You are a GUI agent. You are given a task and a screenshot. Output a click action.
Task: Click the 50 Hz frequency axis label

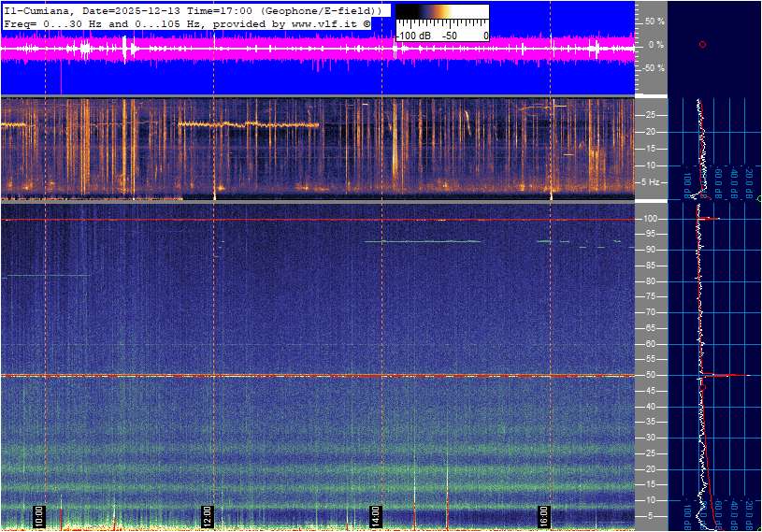click(652, 375)
